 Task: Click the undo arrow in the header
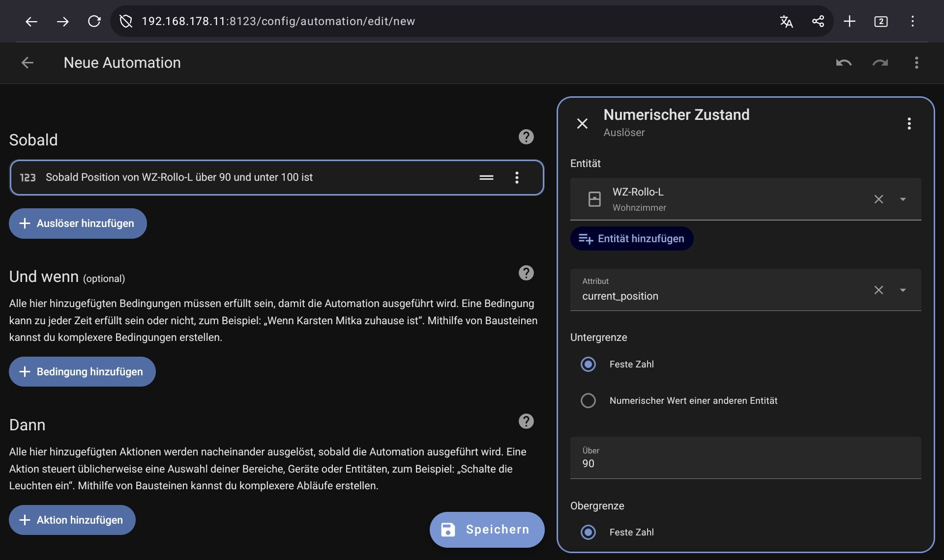pos(844,63)
